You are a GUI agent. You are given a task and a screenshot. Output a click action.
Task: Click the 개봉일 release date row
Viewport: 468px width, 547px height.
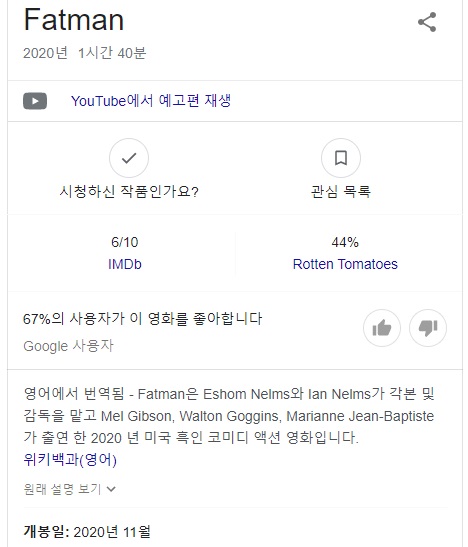[x=87, y=532]
